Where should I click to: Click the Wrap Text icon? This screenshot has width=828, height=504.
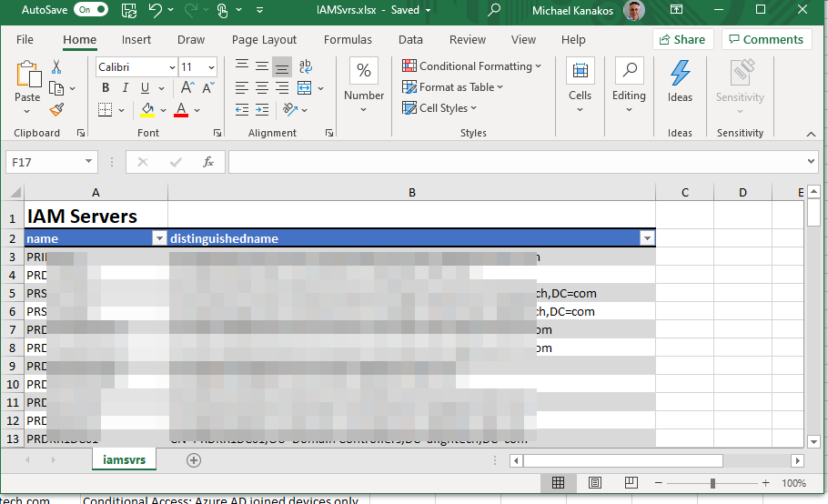[305, 66]
